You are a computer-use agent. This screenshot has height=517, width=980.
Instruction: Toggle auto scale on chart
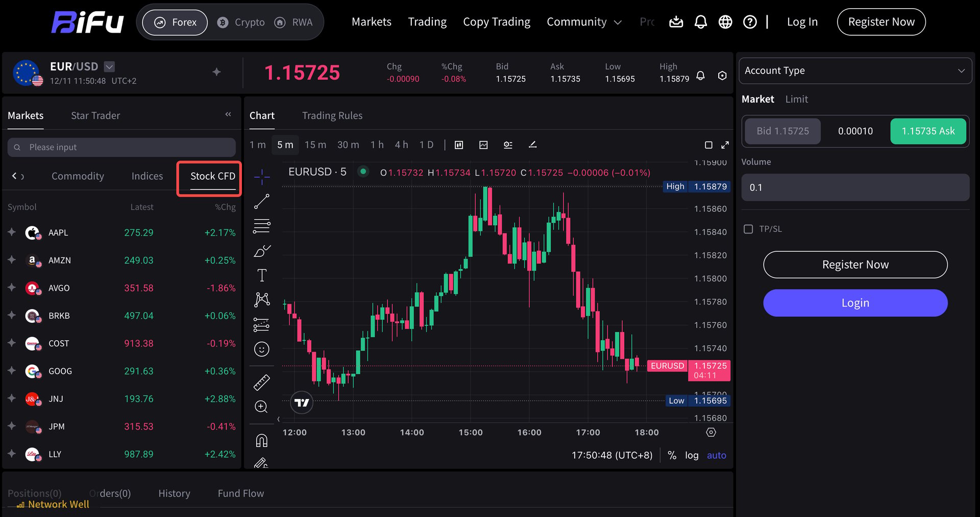[716, 455]
